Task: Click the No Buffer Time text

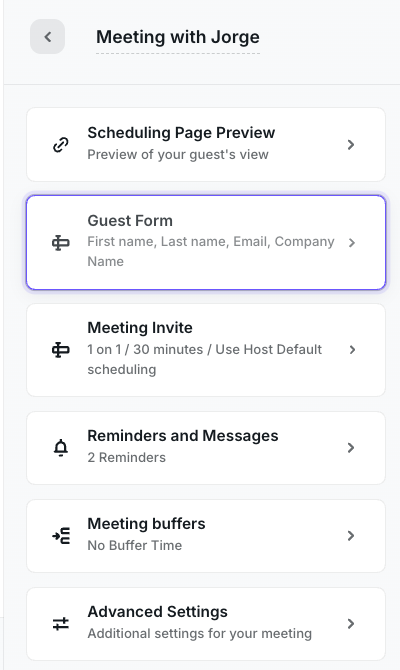Action: [x=135, y=546]
